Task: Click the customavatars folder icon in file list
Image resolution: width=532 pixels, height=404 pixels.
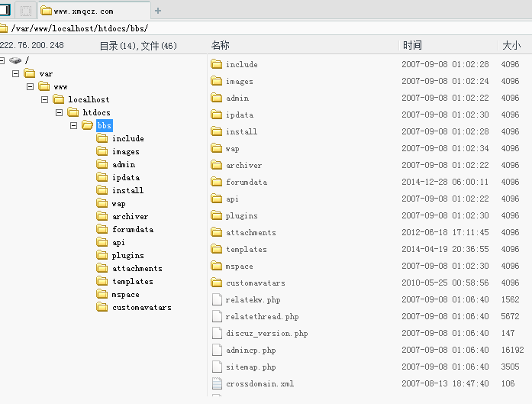Action: tap(217, 283)
